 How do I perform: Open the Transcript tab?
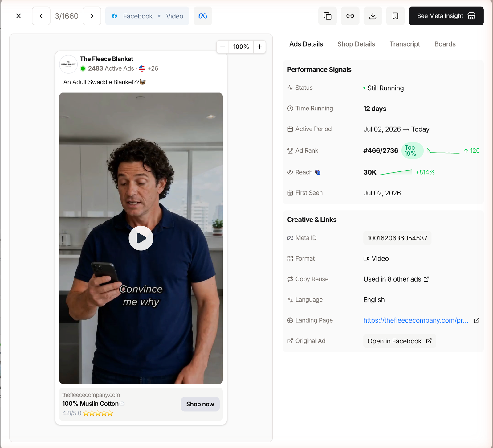point(405,44)
